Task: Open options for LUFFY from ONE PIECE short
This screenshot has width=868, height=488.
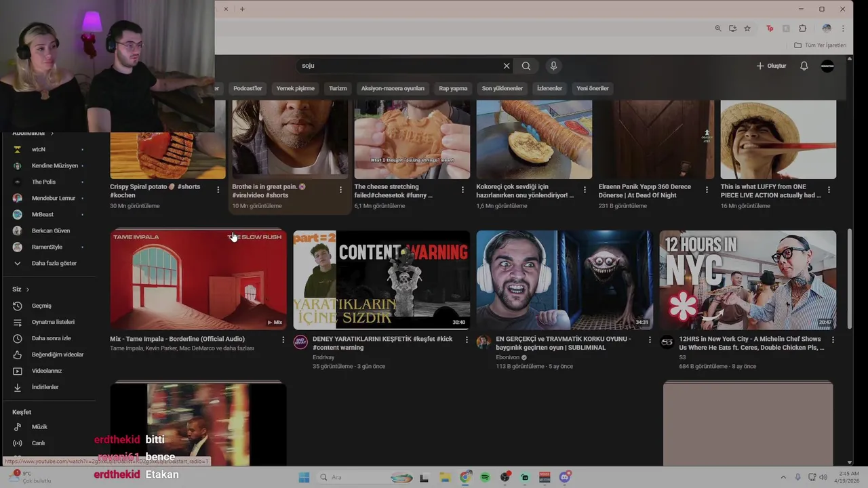Action: click(x=829, y=190)
